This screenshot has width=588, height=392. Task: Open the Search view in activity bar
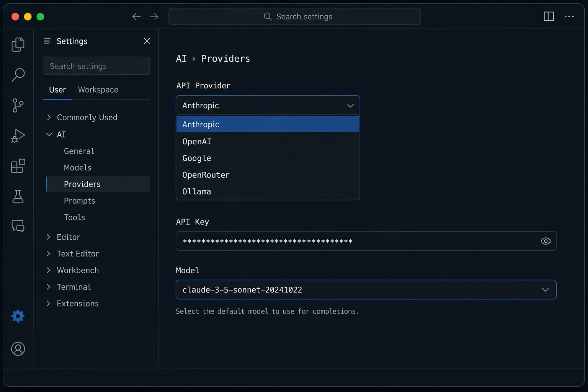point(18,75)
